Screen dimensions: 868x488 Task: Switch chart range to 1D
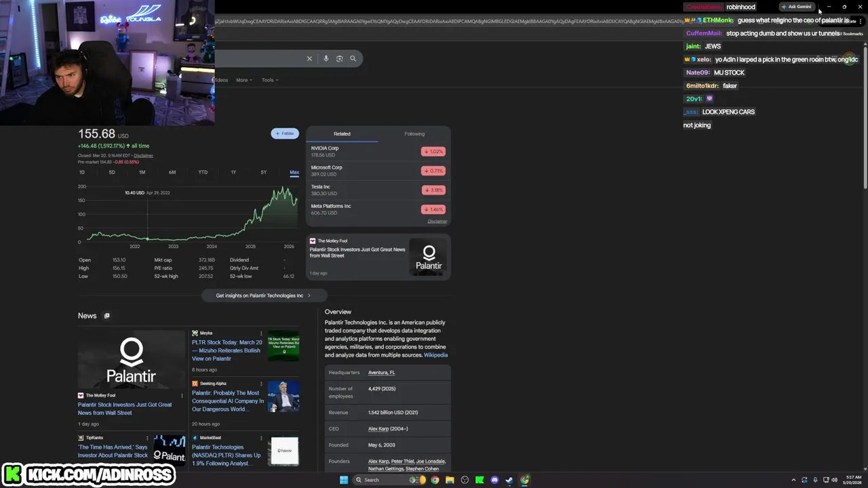[x=82, y=172]
